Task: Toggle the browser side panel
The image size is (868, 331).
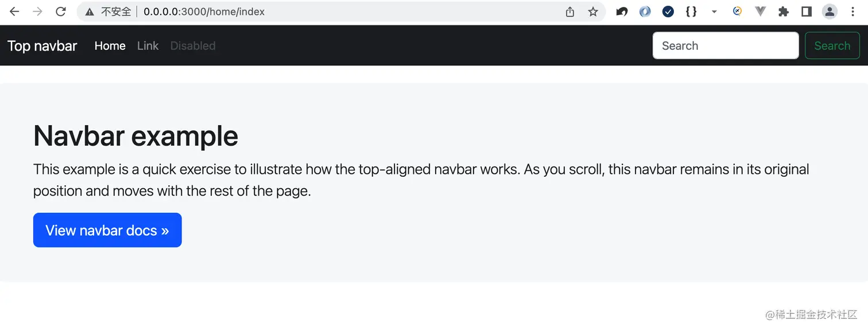Action: point(807,11)
